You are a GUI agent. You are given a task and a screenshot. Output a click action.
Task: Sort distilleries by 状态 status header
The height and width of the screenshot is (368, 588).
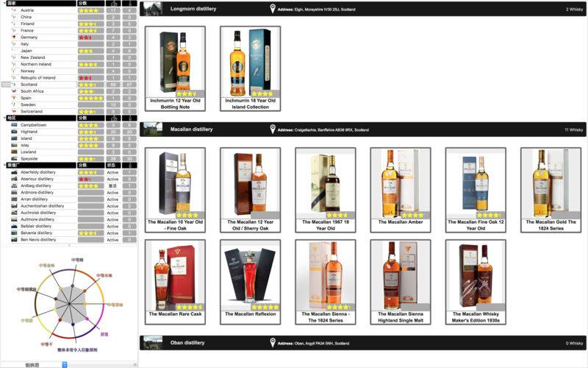pos(113,165)
